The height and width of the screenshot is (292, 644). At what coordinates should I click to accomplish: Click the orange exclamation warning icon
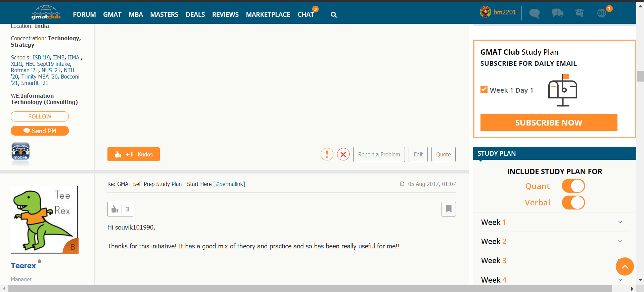[x=327, y=154]
